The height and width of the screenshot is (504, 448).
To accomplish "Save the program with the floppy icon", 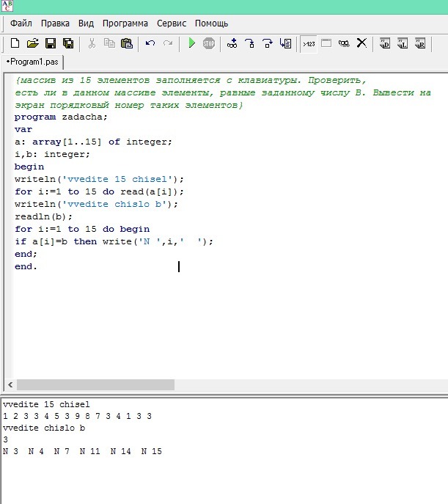I will tap(51, 43).
